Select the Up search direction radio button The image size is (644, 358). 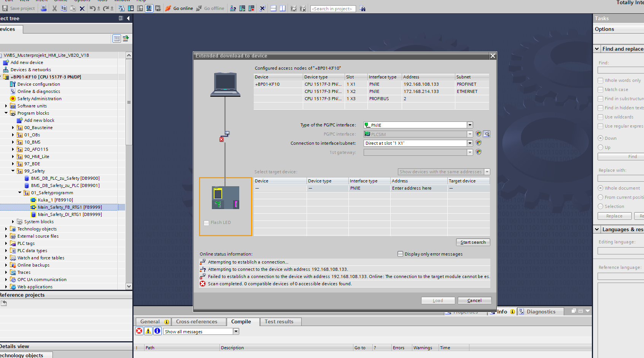pyautogui.click(x=600, y=147)
